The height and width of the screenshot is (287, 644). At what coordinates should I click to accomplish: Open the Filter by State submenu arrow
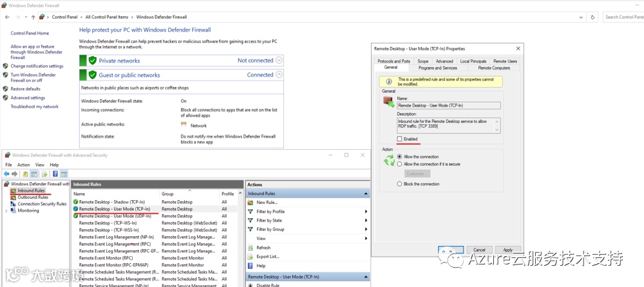(x=366, y=221)
